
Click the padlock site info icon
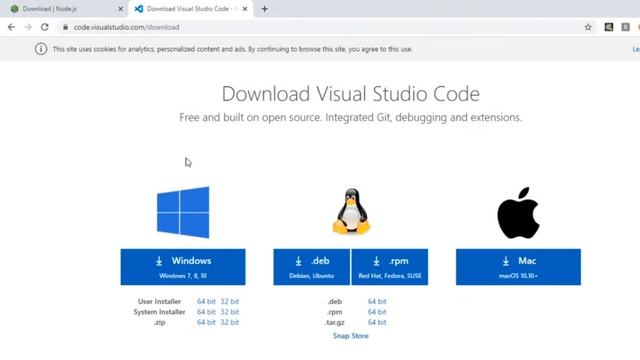click(65, 27)
